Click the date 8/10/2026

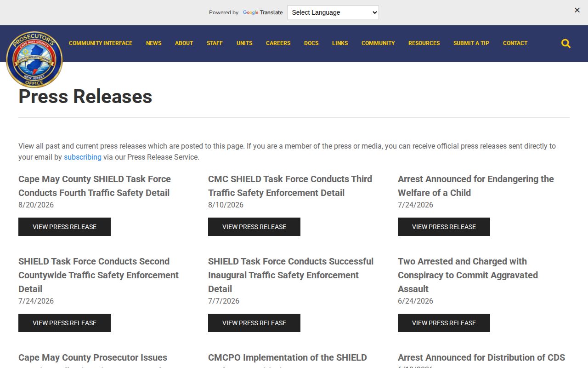point(226,205)
